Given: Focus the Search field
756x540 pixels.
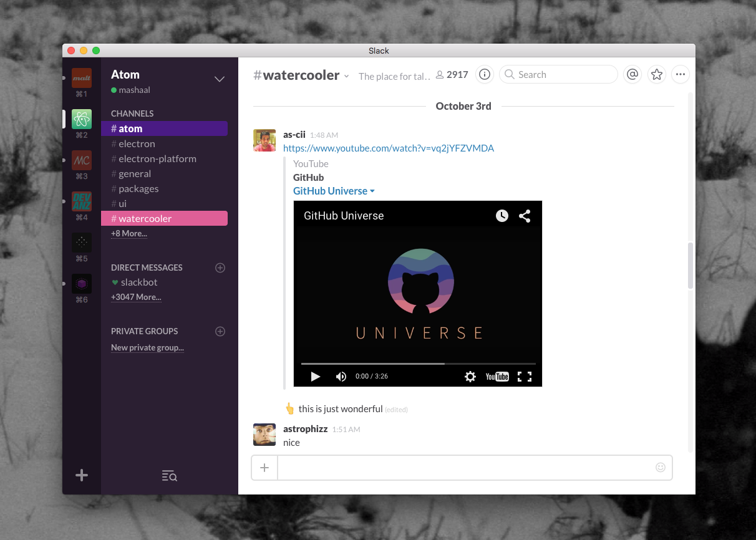Looking at the screenshot, I should 558,74.
